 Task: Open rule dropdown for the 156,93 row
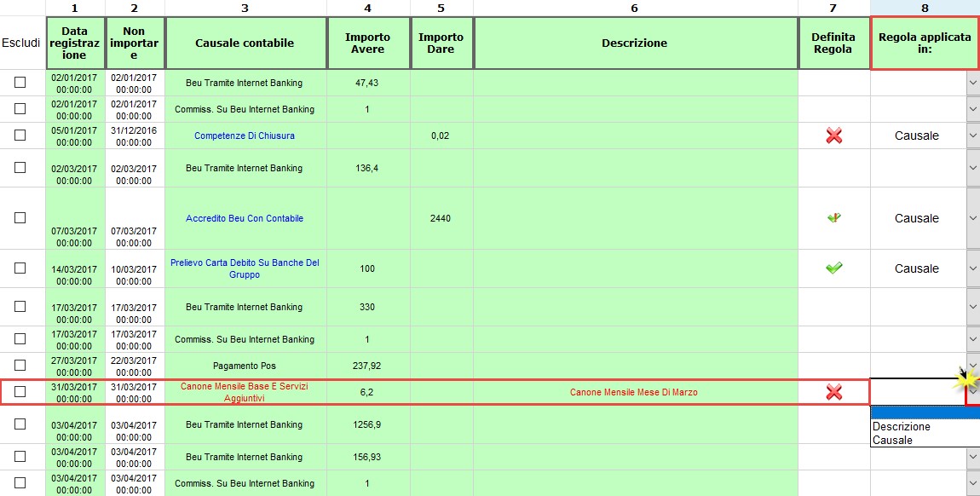tap(973, 457)
